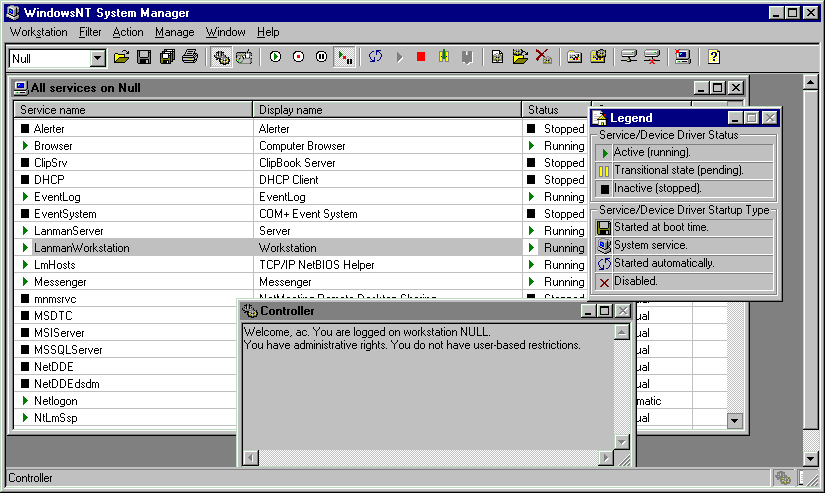Click the yellow pause toolbar icon
Screen dimensions: 825x493
[444, 57]
